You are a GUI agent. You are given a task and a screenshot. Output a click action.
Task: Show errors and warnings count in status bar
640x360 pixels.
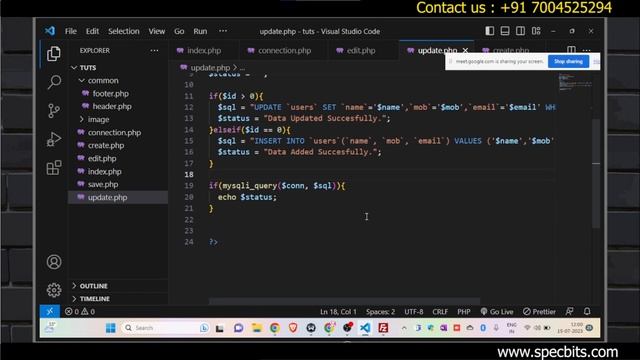pyautogui.click(x=80, y=311)
